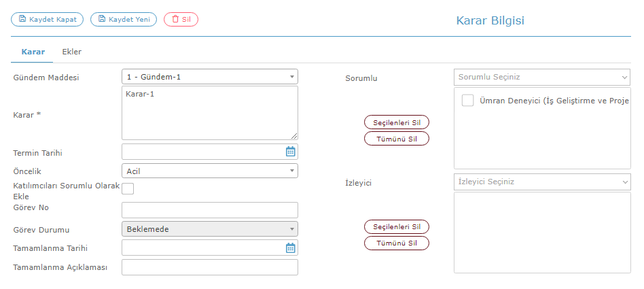Switch to the Ekler tab
Screen dimensions: 644x289
[x=72, y=52]
